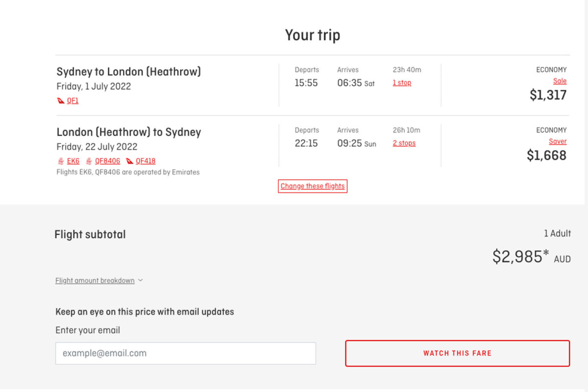
Task: View the '2 stops' details for return flight
Action: (404, 143)
